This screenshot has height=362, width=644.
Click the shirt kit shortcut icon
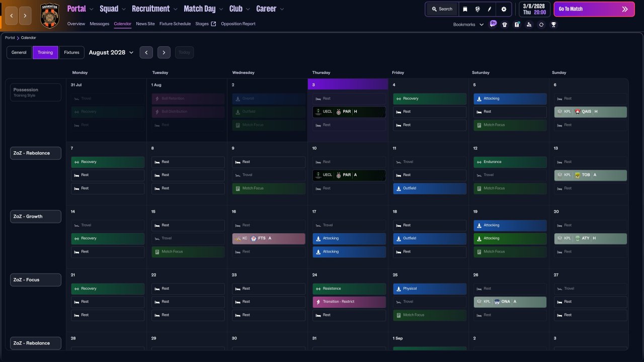[x=505, y=24]
